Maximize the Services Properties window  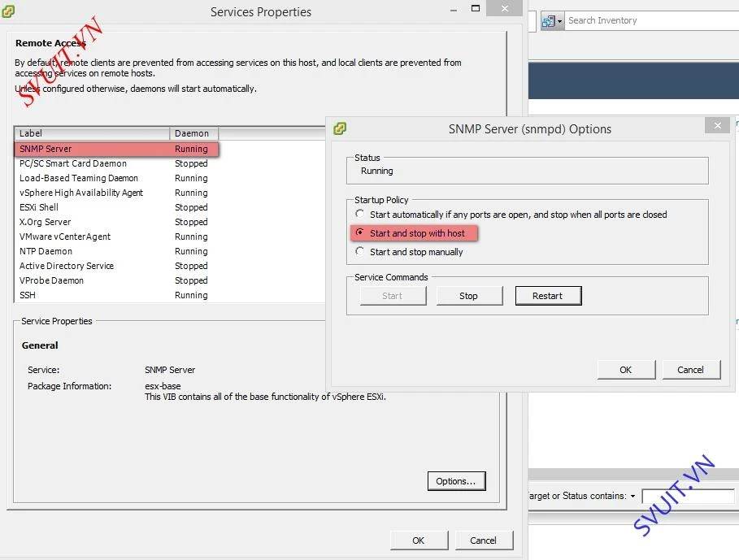click(x=475, y=8)
